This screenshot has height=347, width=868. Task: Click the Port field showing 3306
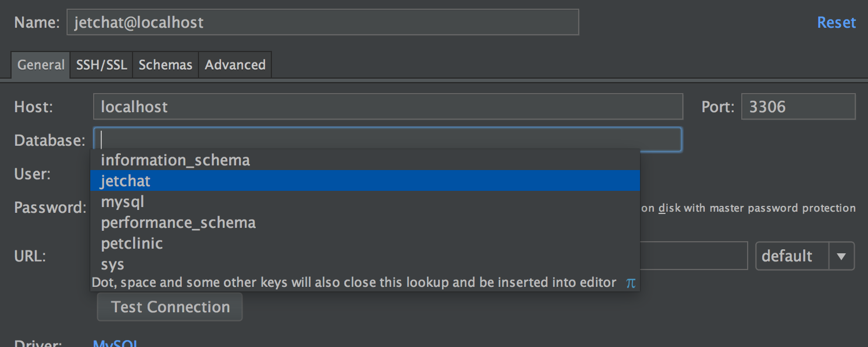coord(798,106)
